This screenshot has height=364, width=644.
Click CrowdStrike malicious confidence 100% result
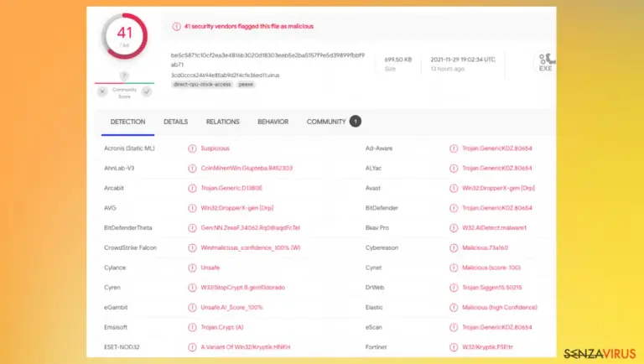point(251,247)
